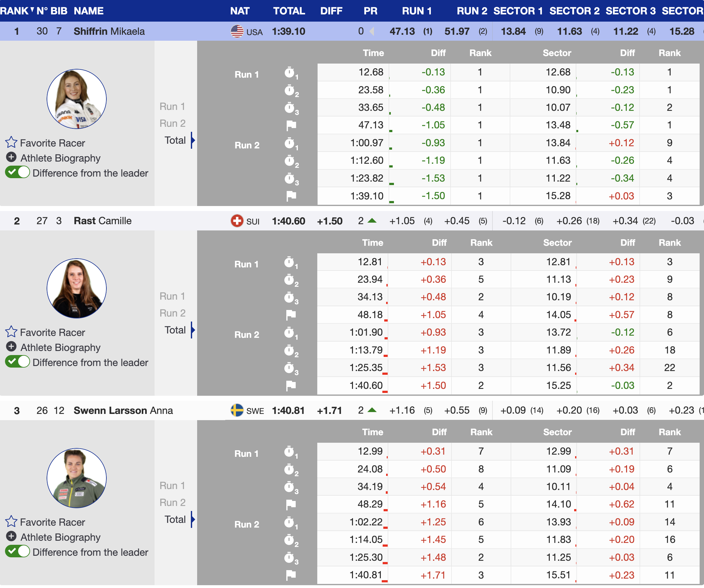Toggle Swenn Larsson's Difference from the leader switch
Screen dimensions: 704x588
pos(18,552)
